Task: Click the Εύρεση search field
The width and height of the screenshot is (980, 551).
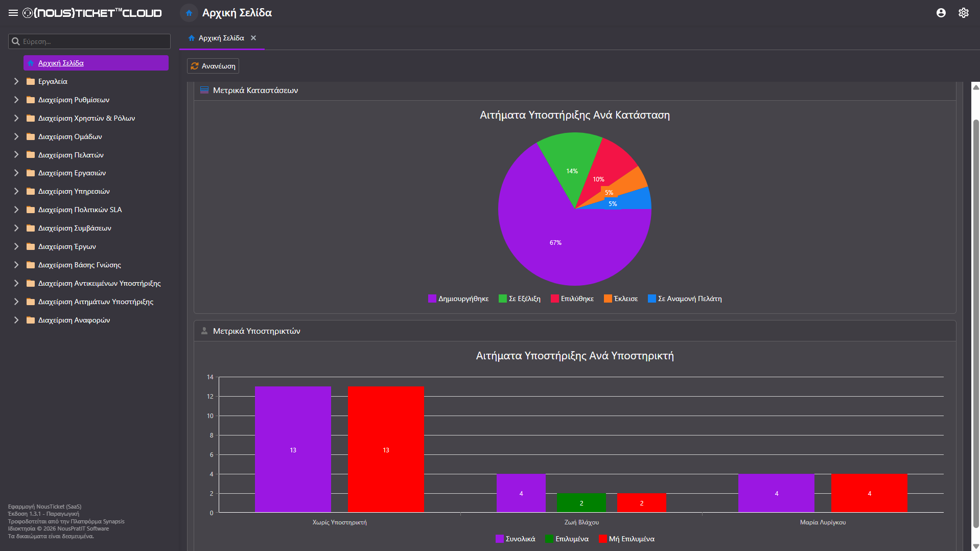Action: [89, 41]
